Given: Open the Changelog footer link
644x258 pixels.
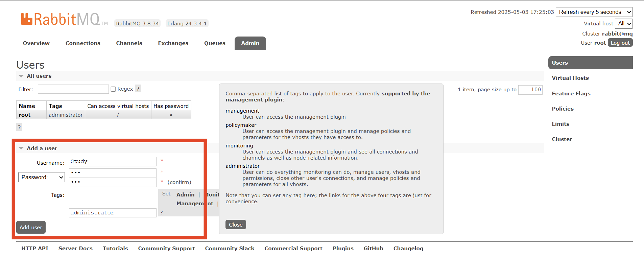Looking at the screenshot, I should pos(408,248).
